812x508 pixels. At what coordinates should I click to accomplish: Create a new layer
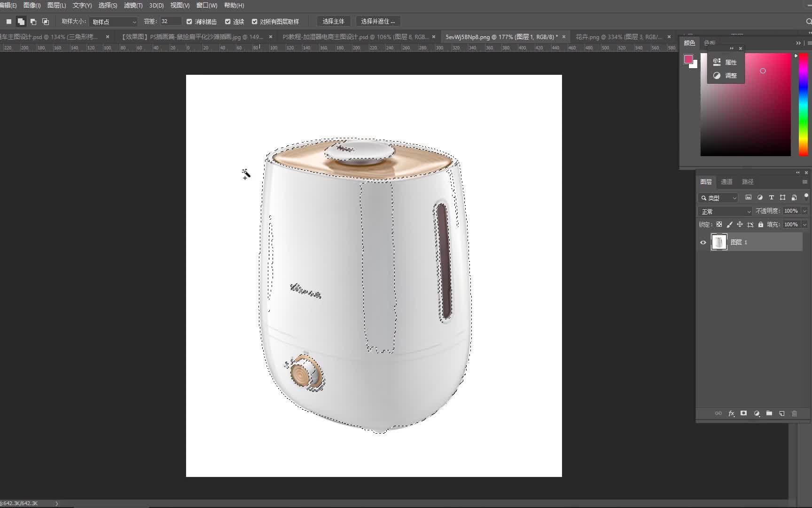pos(782,413)
